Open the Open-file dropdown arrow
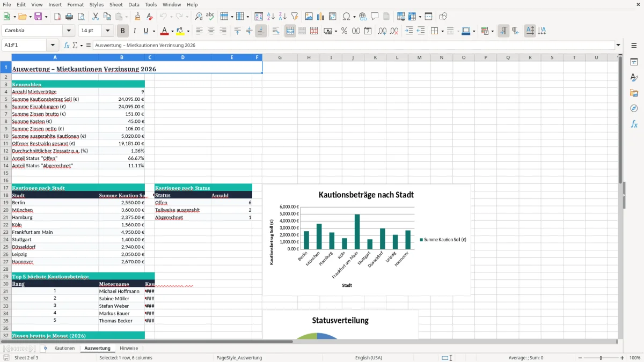 tap(30, 17)
